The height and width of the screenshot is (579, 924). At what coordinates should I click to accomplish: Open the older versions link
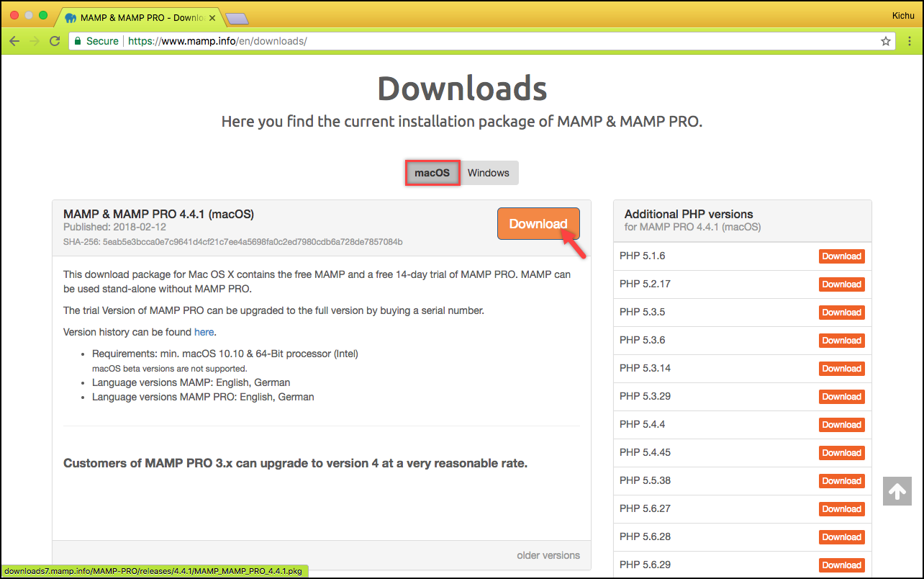(548, 555)
